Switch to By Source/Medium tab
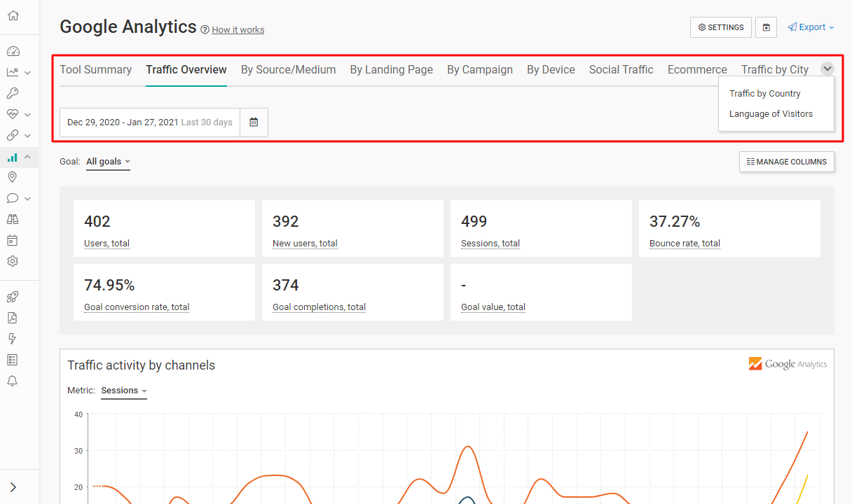The image size is (852, 504). [x=289, y=70]
